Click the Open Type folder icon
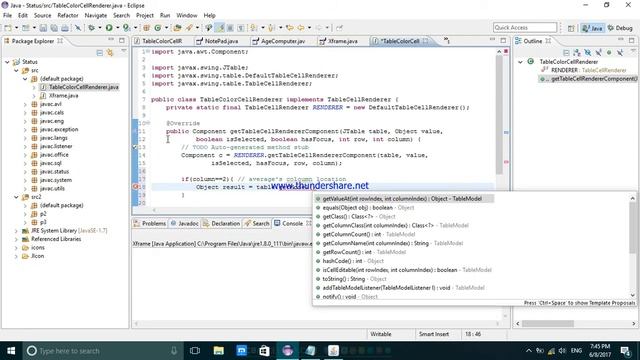The image size is (640, 360). (177, 28)
